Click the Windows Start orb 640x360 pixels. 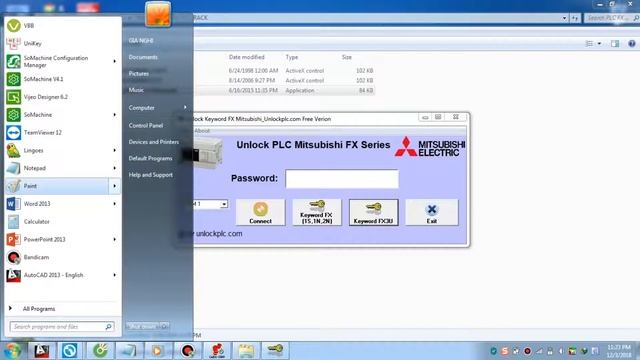(x=12, y=350)
